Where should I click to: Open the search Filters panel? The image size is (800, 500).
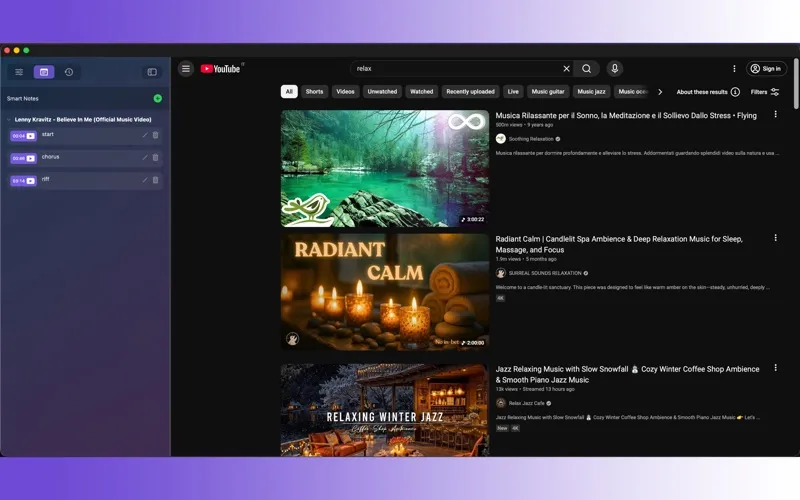765,92
